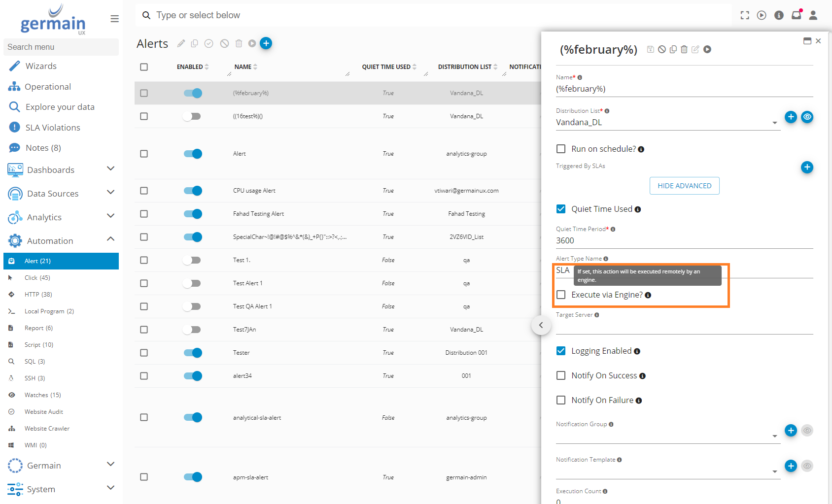Enable the Test7JAn alert toggle
This screenshot has width=832, height=504.
(192, 330)
